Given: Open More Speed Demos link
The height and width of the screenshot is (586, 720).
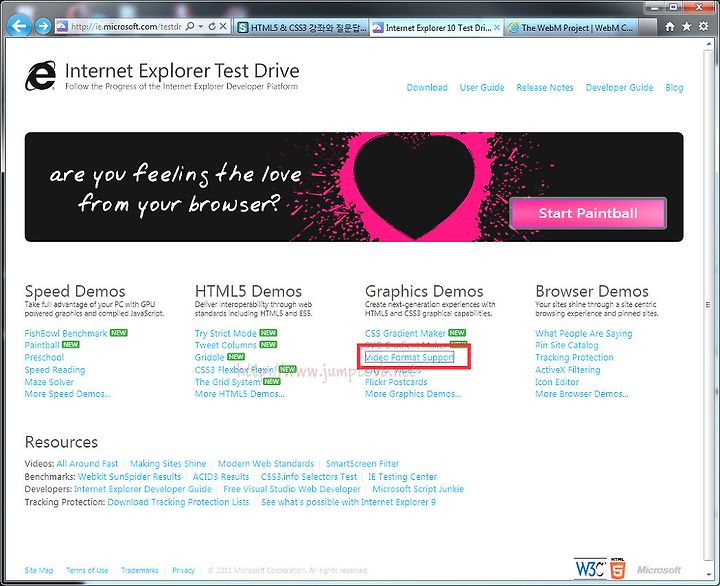Looking at the screenshot, I should click(x=68, y=394).
